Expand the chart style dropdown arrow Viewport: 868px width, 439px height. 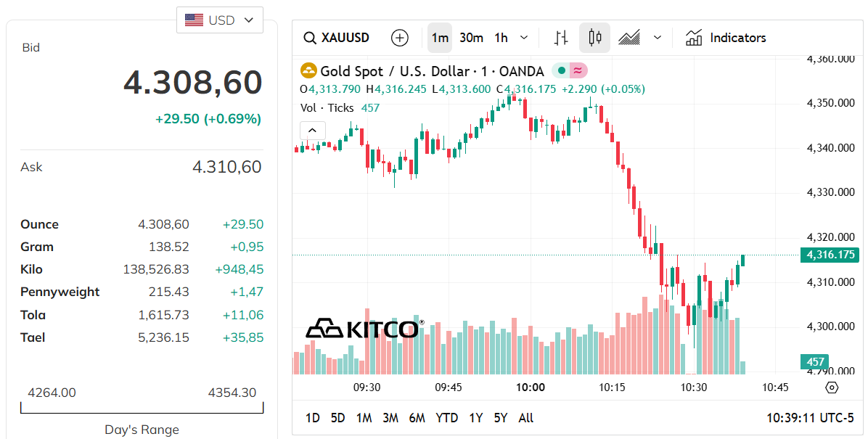658,38
